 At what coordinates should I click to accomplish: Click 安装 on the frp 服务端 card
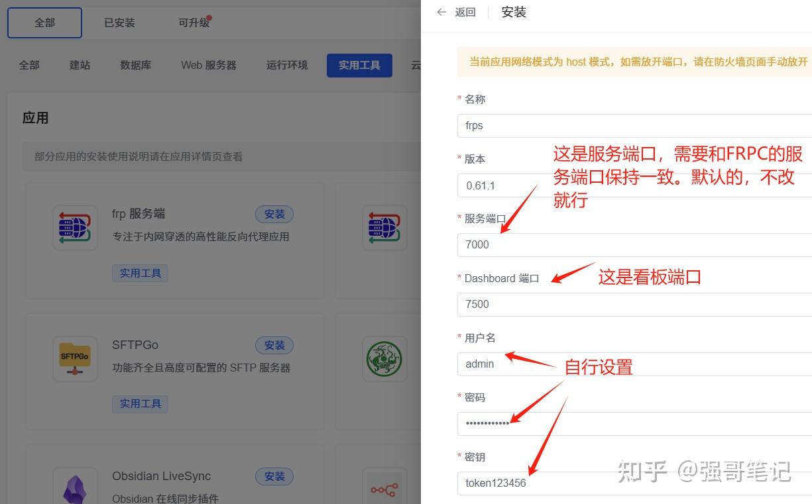coord(274,214)
